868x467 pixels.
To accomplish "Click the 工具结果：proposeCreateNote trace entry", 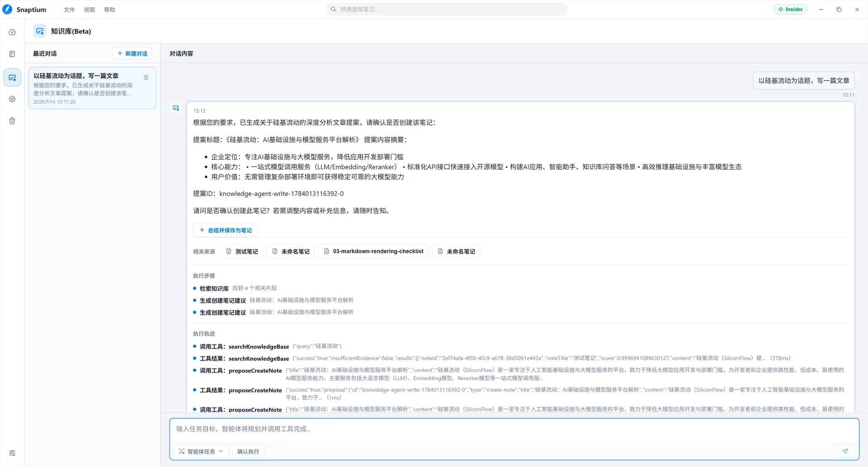I will (519, 394).
